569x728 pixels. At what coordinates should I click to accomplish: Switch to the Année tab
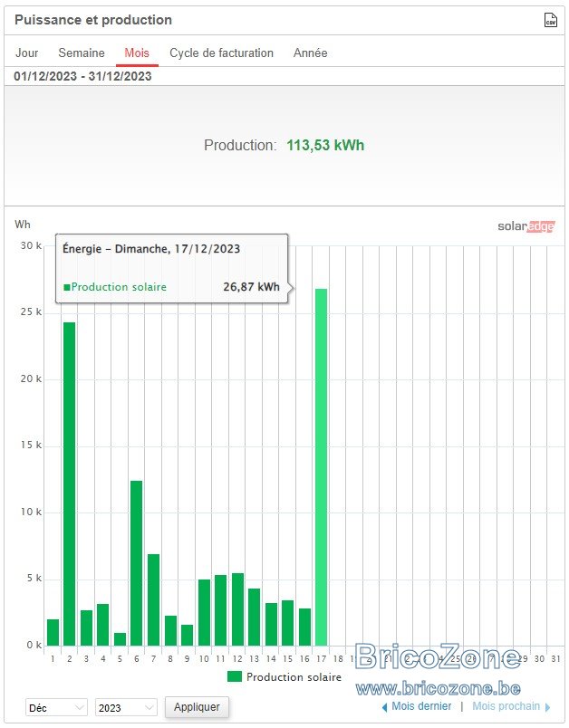point(310,53)
